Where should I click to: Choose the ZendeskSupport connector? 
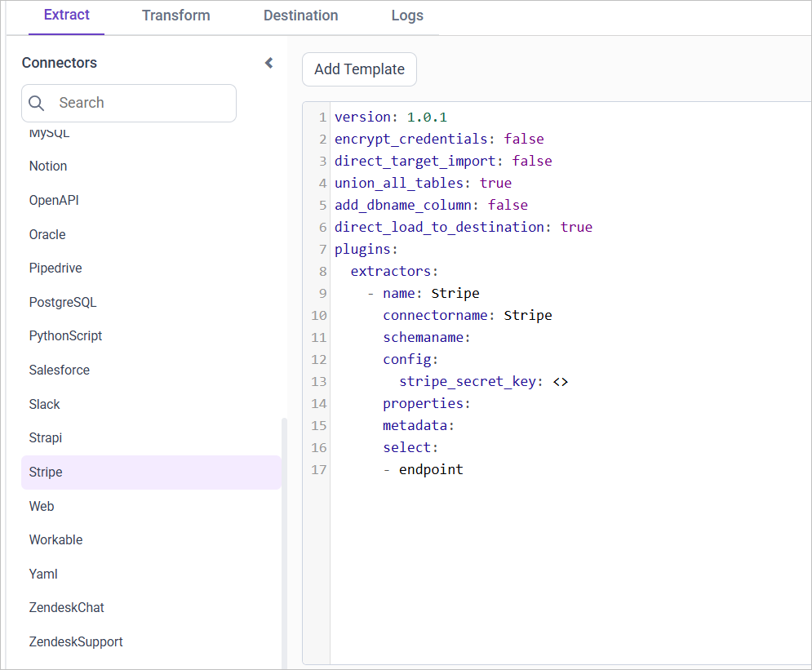75,641
